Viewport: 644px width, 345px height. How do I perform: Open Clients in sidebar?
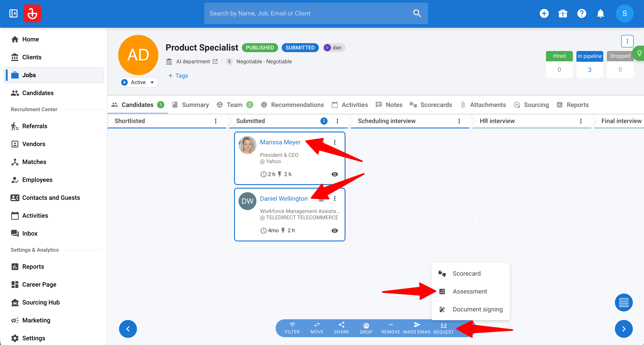54,57
